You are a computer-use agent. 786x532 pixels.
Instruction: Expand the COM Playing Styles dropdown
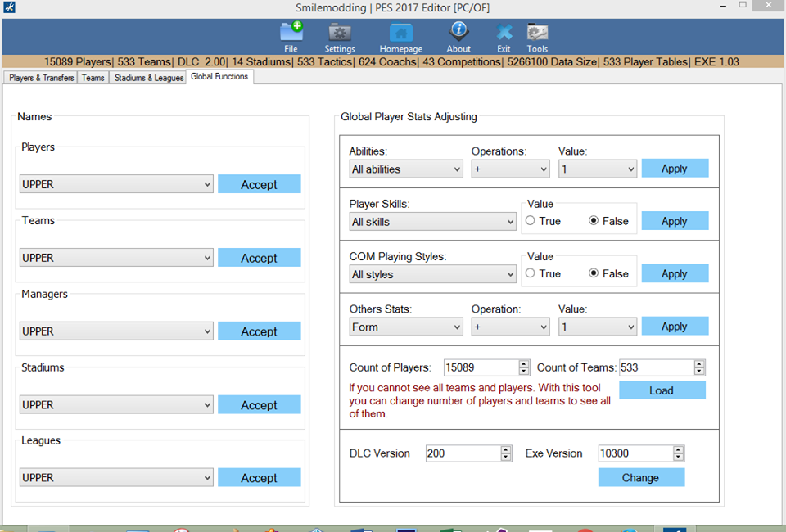coord(432,274)
